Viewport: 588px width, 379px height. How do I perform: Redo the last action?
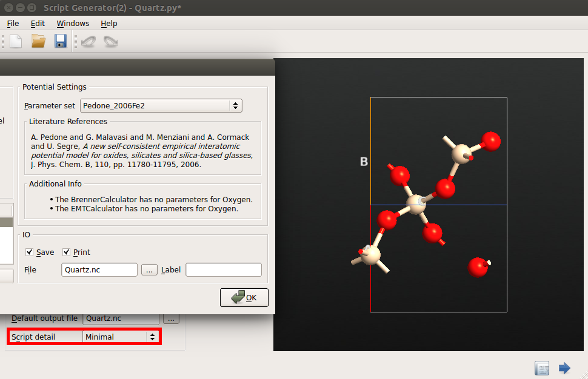pyautogui.click(x=110, y=41)
